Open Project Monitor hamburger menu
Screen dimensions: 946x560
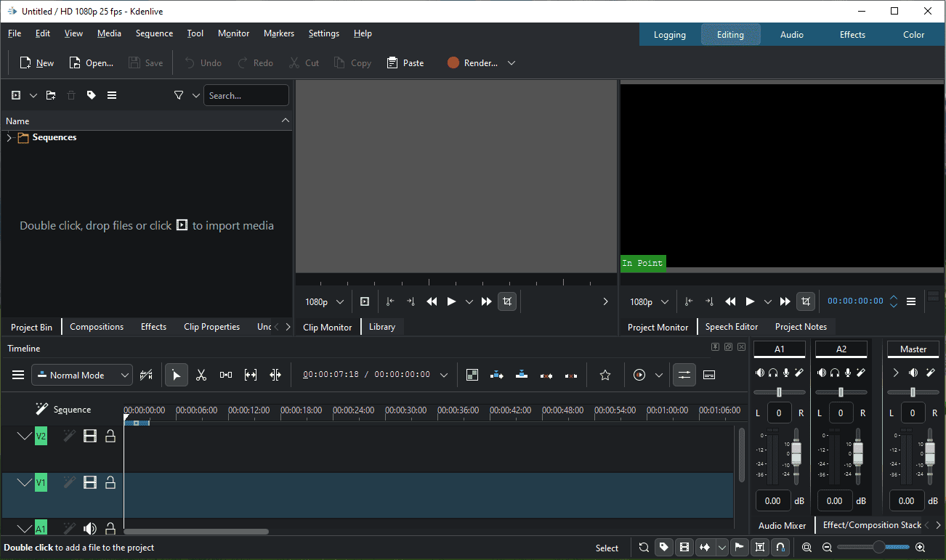pos(911,301)
